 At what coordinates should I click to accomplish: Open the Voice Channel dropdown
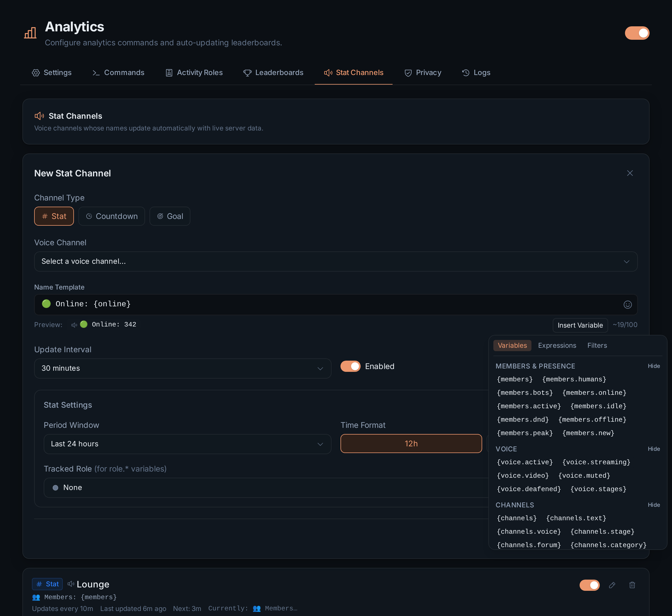tap(336, 261)
